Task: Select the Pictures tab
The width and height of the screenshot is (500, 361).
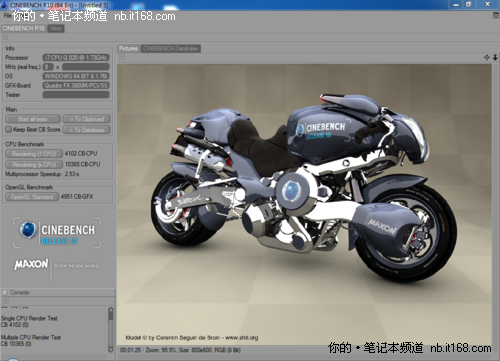Action: point(128,49)
